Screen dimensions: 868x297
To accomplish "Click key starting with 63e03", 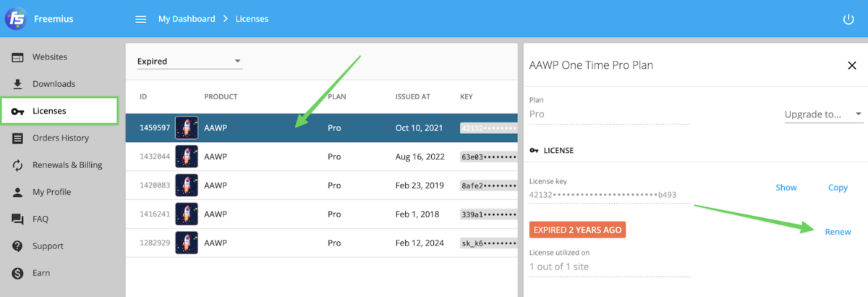I will (x=489, y=156).
